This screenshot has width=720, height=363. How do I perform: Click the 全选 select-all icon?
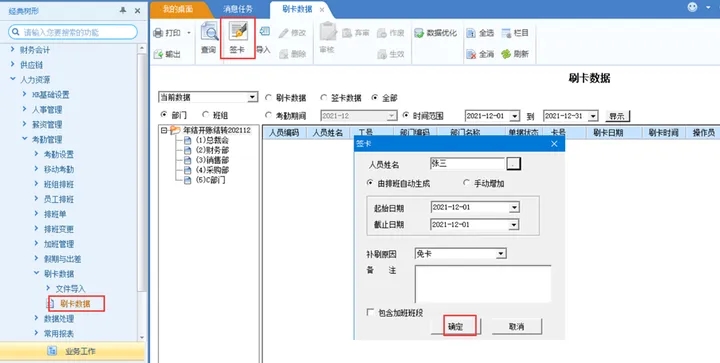tap(471, 33)
